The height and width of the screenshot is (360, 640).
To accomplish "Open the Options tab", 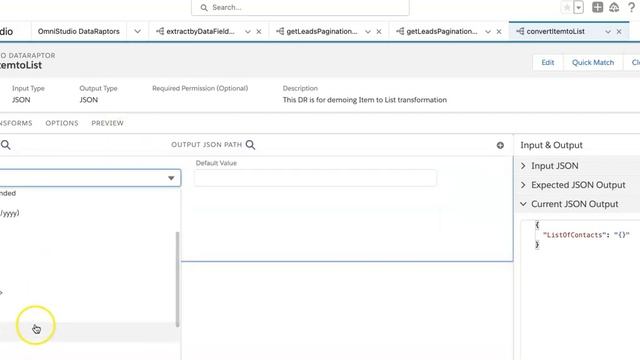I will 62,123.
